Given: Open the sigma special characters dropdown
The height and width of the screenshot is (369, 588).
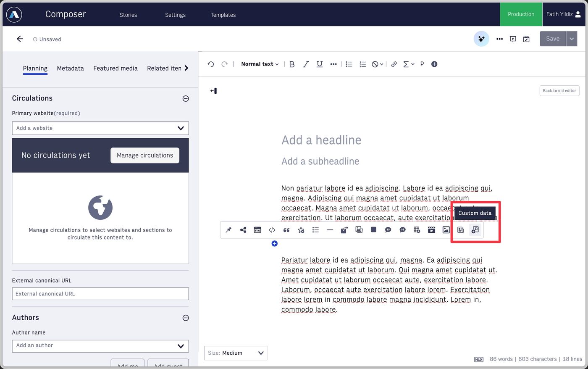Looking at the screenshot, I should pyautogui.click(x=409, y=64).
